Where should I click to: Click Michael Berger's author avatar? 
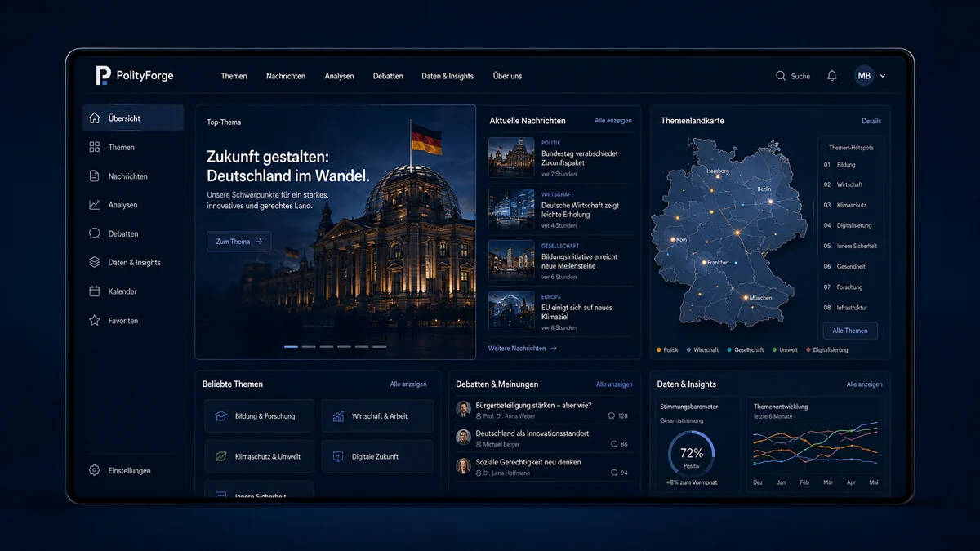point(463,438)
